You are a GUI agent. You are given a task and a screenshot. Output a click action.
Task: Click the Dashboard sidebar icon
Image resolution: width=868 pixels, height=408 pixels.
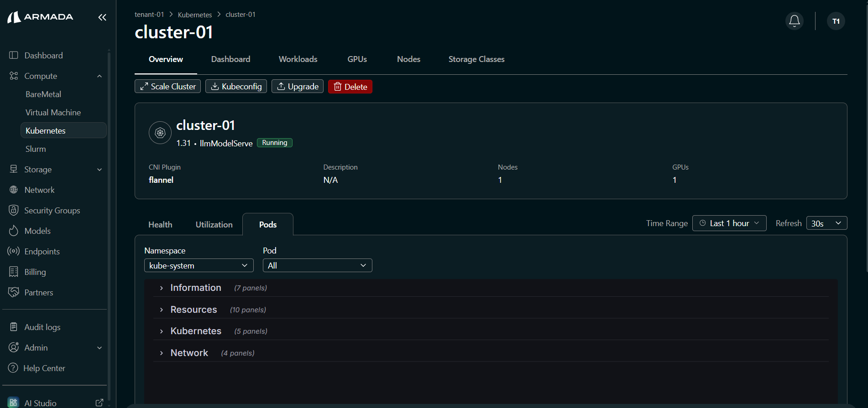[14, 55]
